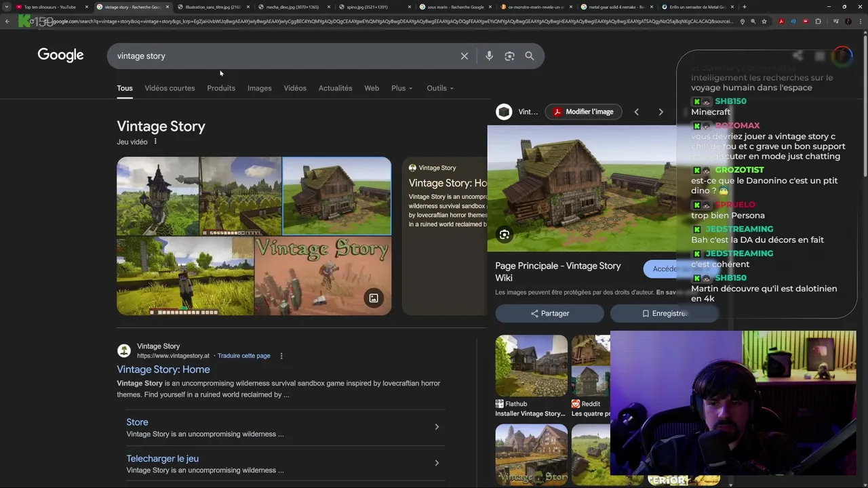Click the Adobe Acrobat extension icon
Viewport: 868px width, 488px height.
tap(781, 22)
